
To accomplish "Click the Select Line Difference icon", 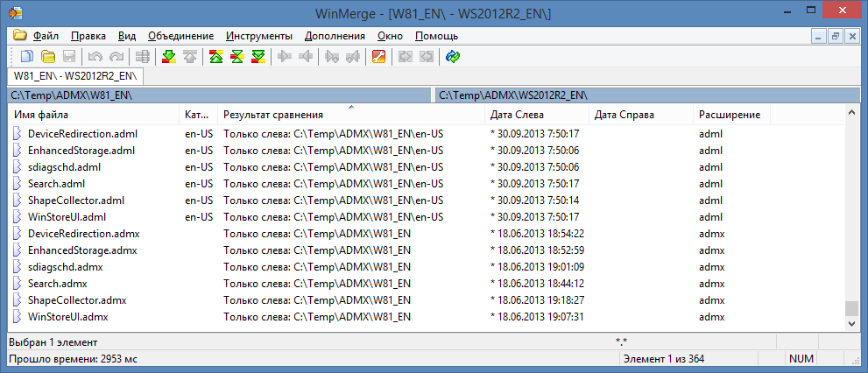I will (143, 56).
